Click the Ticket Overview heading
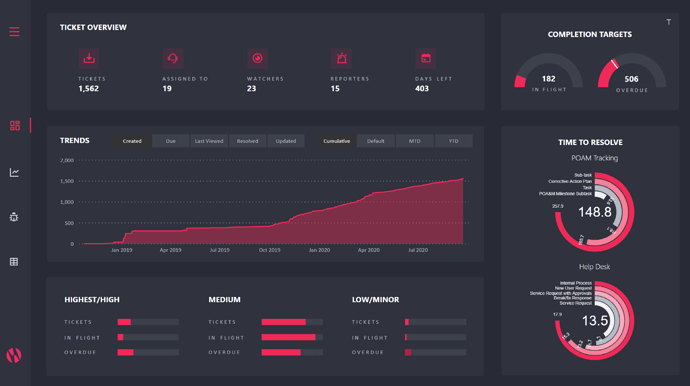 tap(93, 27)
